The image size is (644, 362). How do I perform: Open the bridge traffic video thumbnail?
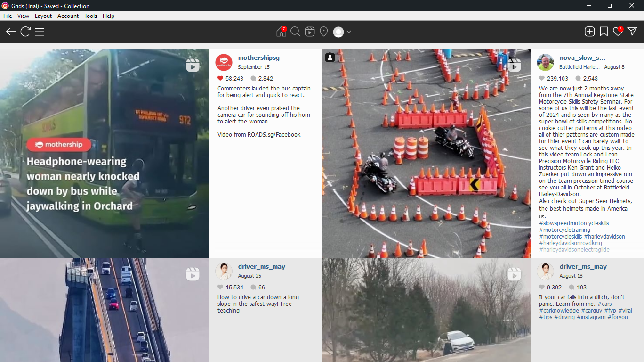click(105, 310)
